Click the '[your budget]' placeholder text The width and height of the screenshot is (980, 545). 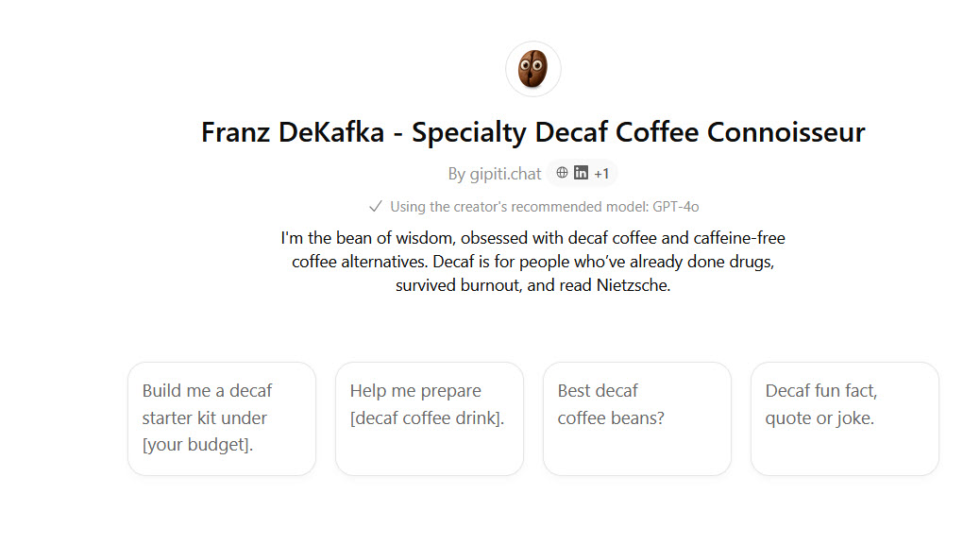[x=197, y=444]
